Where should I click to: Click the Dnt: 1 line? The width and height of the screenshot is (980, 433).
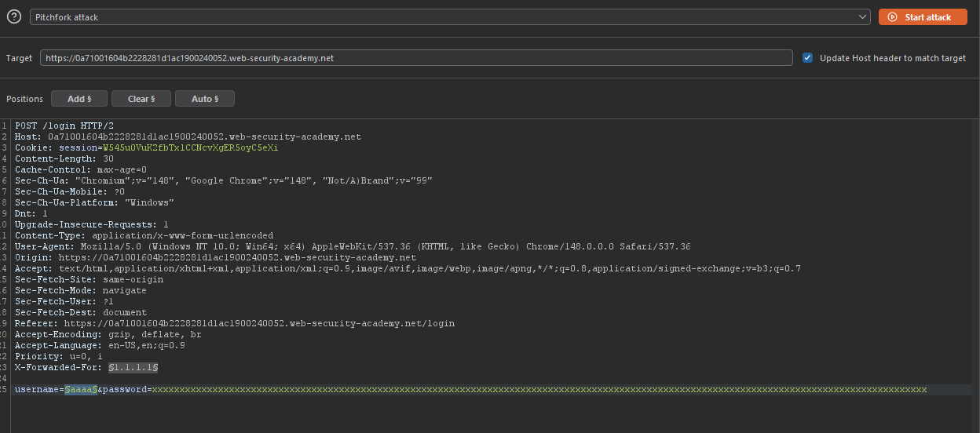[x=31, y=213]
